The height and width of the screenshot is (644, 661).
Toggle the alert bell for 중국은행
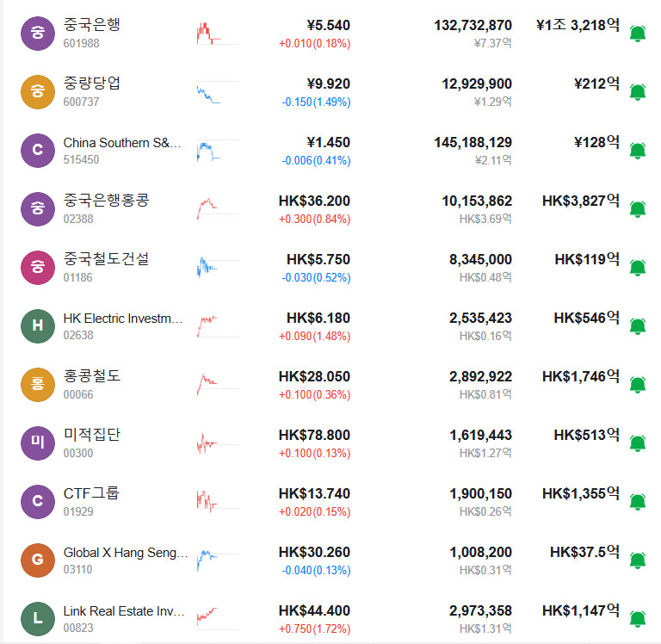click(637, 34)
